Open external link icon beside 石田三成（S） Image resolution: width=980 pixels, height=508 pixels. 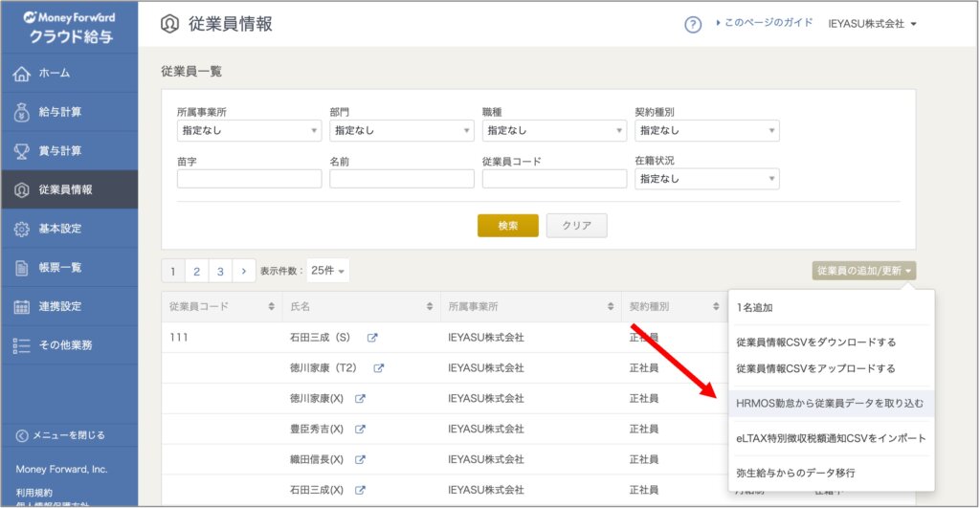[372, 338]
